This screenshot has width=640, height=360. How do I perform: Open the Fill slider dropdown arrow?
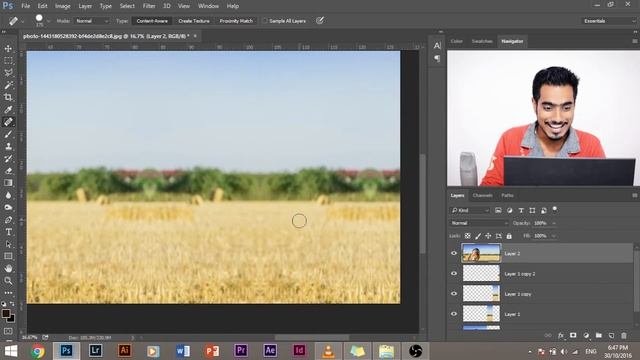553,236
